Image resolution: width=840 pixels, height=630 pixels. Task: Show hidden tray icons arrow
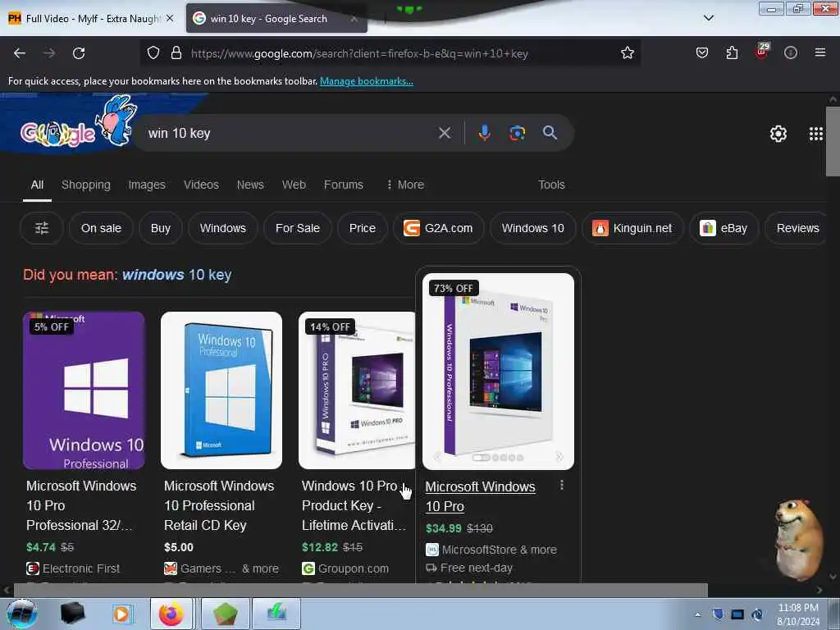tap(697, 614)
